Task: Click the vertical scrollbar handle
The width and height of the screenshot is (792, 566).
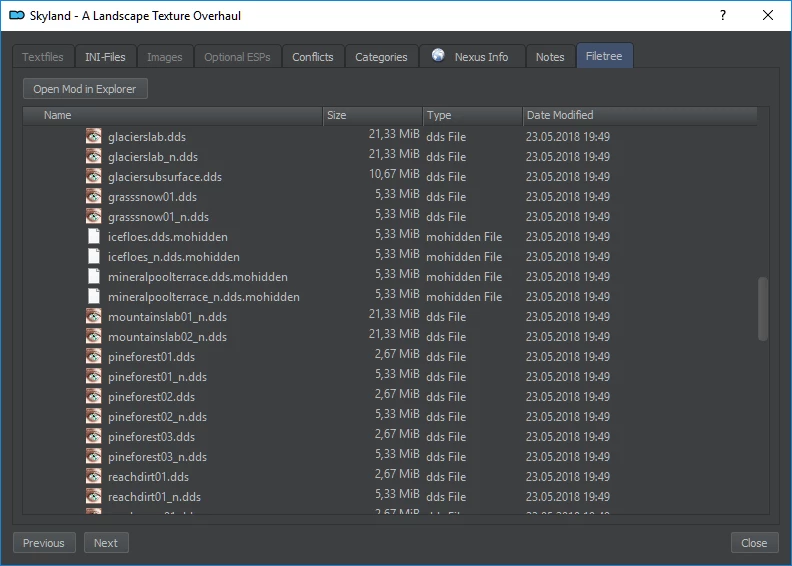Action: pos(763,308)
